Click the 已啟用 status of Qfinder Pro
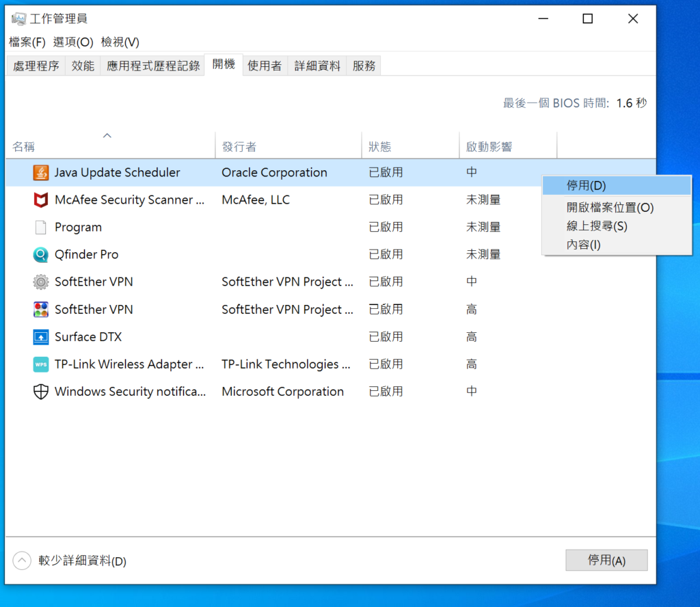 (386, 255)
